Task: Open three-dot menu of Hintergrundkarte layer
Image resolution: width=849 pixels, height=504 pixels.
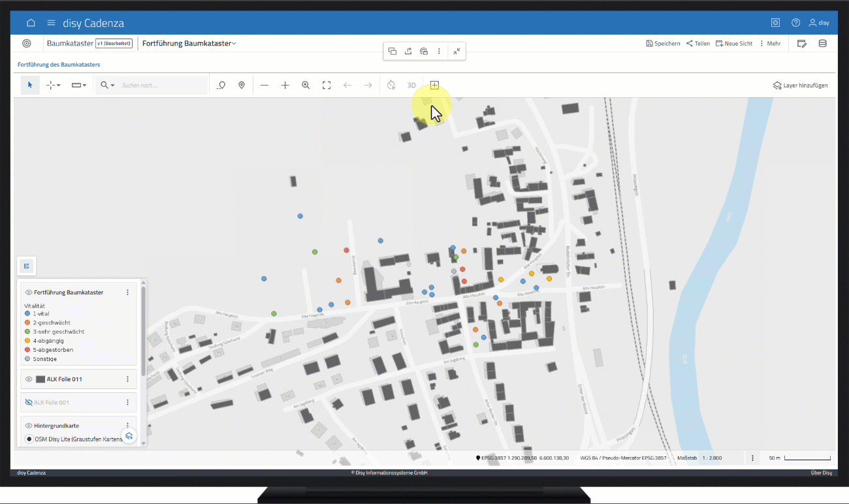Action: (128, 426)
